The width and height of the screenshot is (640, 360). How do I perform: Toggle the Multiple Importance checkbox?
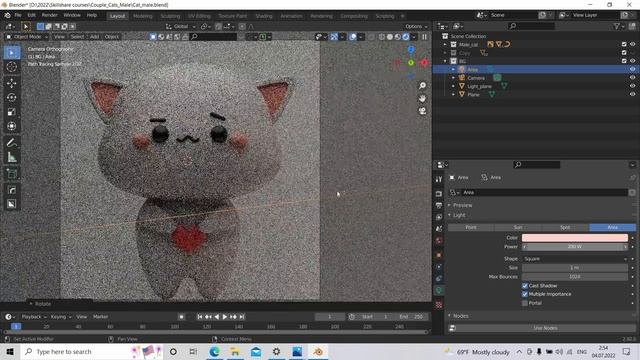coord(525,294)
